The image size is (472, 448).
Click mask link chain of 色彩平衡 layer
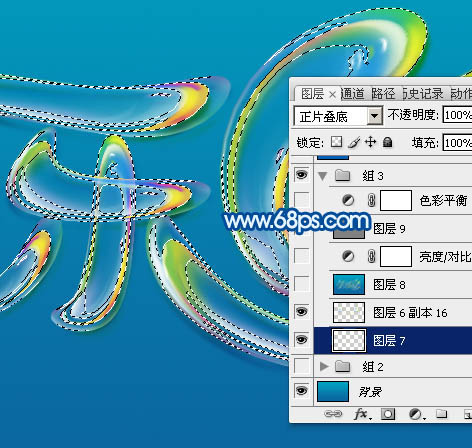click(371, 200)
